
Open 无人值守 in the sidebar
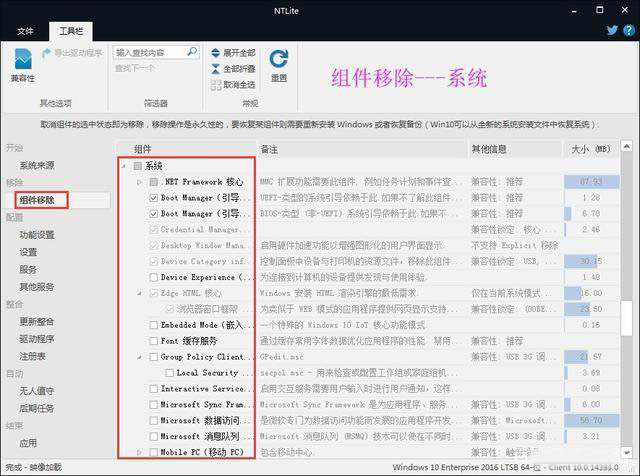(x=37, y=391)
